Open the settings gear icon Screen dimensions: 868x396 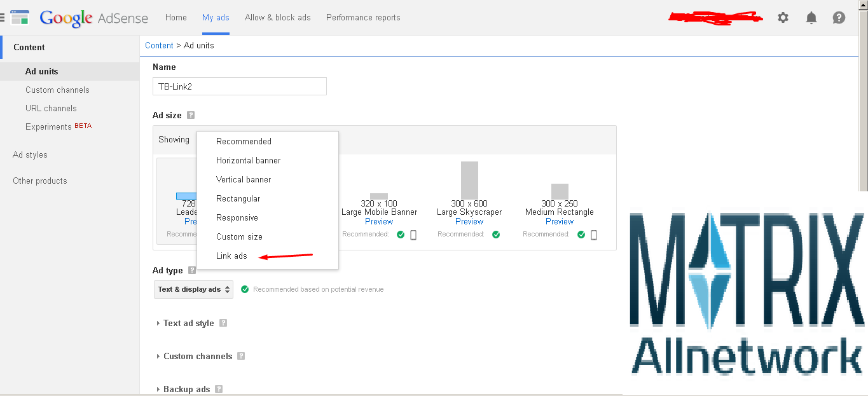tap(783, 18)
